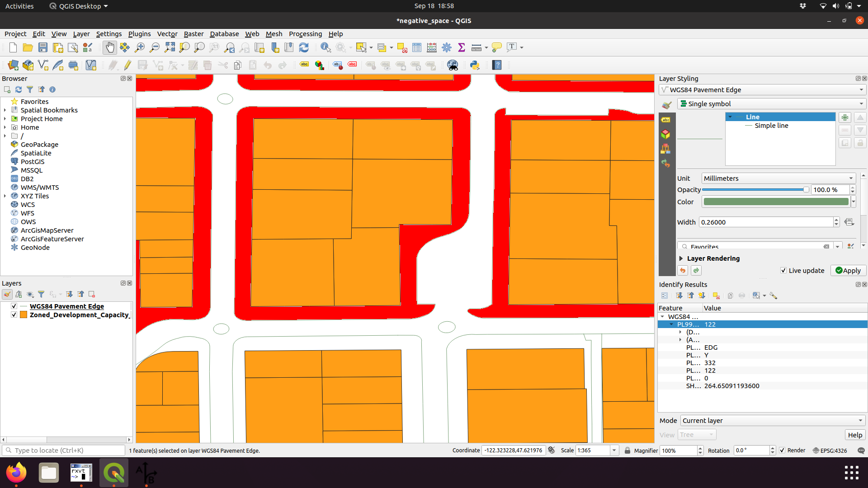The height and width of the screenshot is (488, 868).
Task: Open the attribute table icon
Action: point(417,47)
